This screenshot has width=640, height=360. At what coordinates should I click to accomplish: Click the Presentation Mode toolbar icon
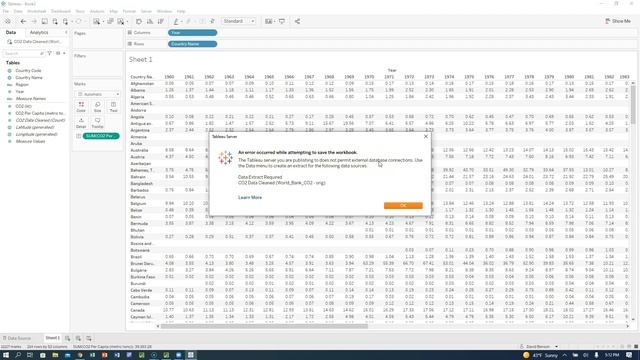282,21
